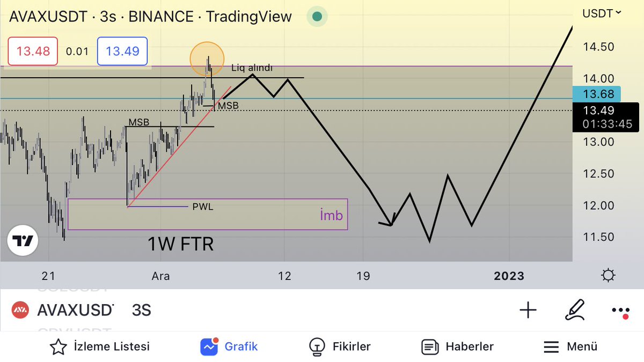Open the hamburger Menü icon
Screen dimensions: 644x362
(x=551, y=346)
